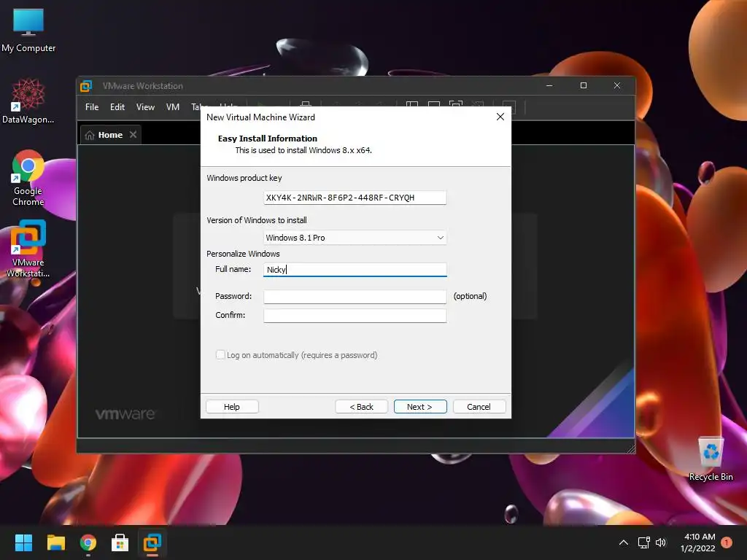Image resolution: width=747 pixels, height=560 pixels.
Task: Open the volume speaker tray icon
Action: (661, 542)
